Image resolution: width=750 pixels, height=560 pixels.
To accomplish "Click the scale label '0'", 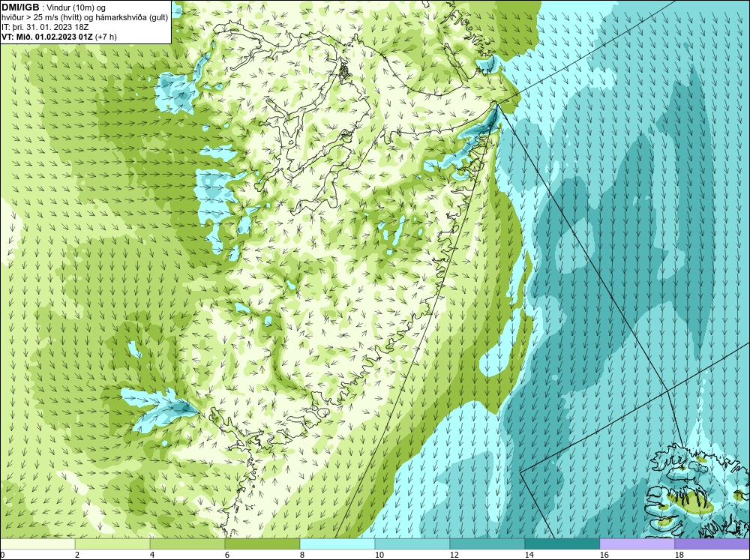I will [2, 555].
